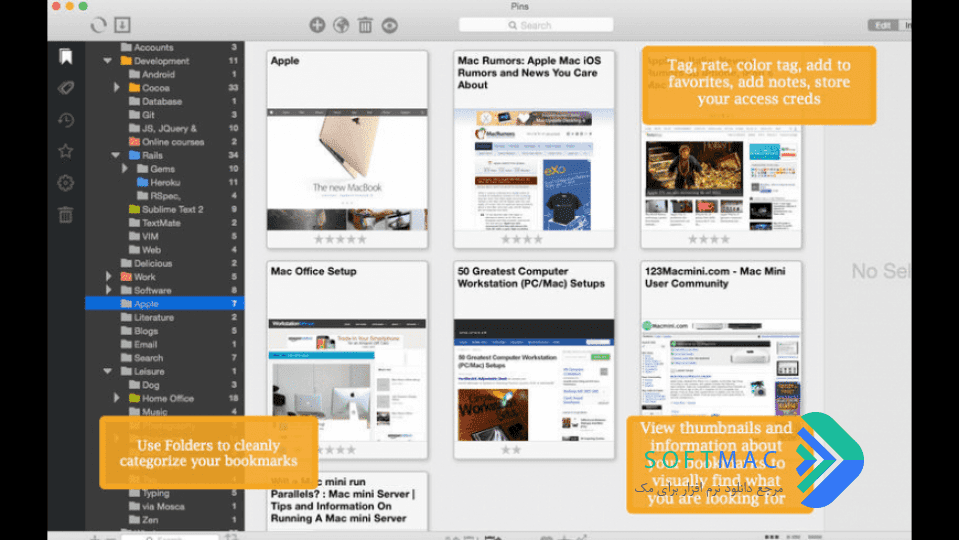Delete the bookmark using the toolbar trash icon
Screen dimensions: 959x540
pyautogui.click(x=365, y=25)
